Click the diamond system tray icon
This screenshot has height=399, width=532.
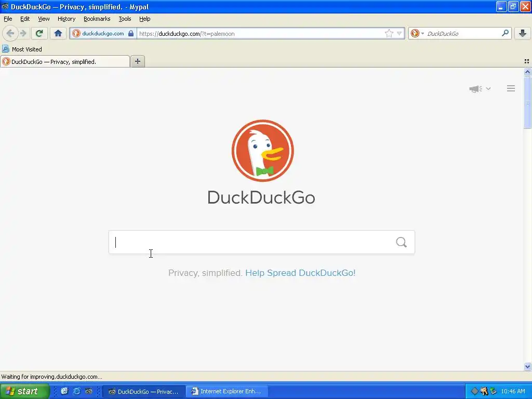click(x=475, y=391)
